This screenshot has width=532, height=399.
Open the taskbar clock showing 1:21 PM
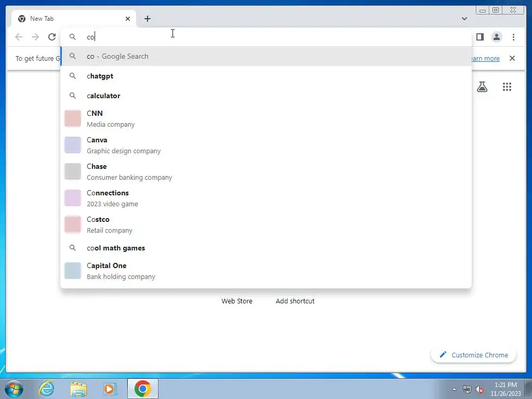point(506,389)
